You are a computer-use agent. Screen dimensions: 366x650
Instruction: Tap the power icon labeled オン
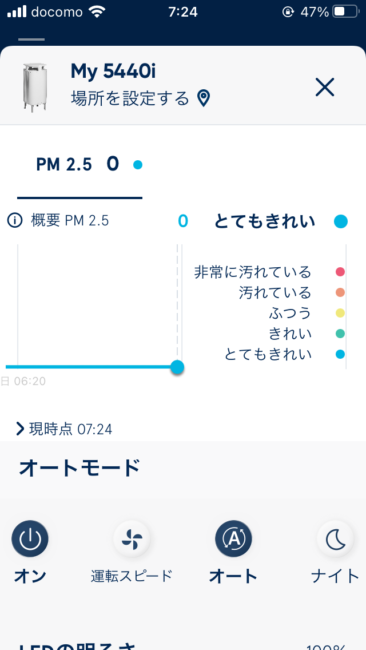[x=30, y=538]
